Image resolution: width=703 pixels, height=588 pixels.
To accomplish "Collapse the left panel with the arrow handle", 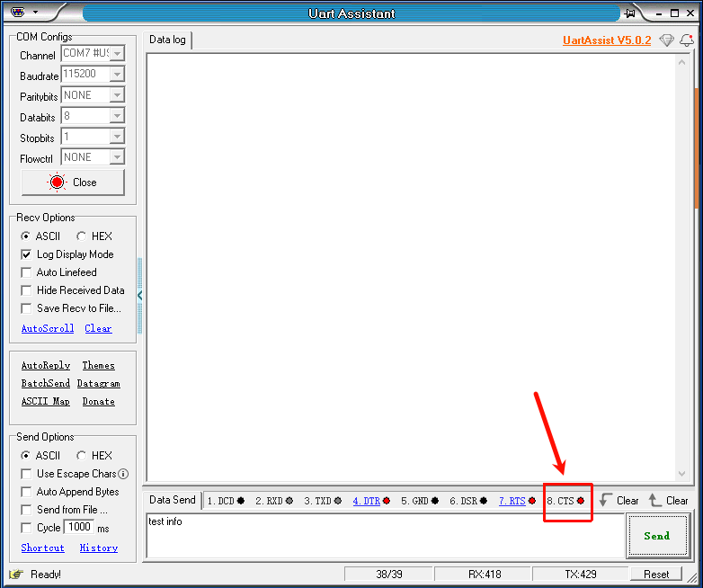I will pos(140,296).
